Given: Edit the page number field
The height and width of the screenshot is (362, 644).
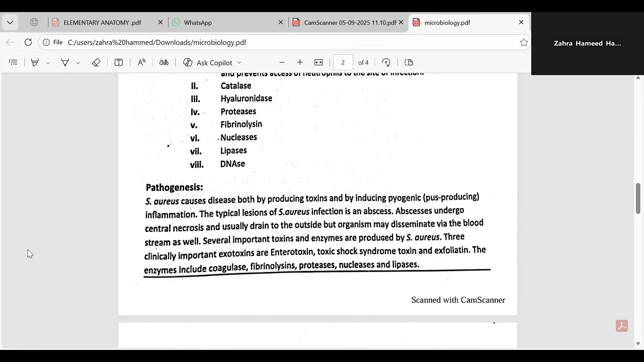Looking at the screenshot, I should [x=343, y=62].
